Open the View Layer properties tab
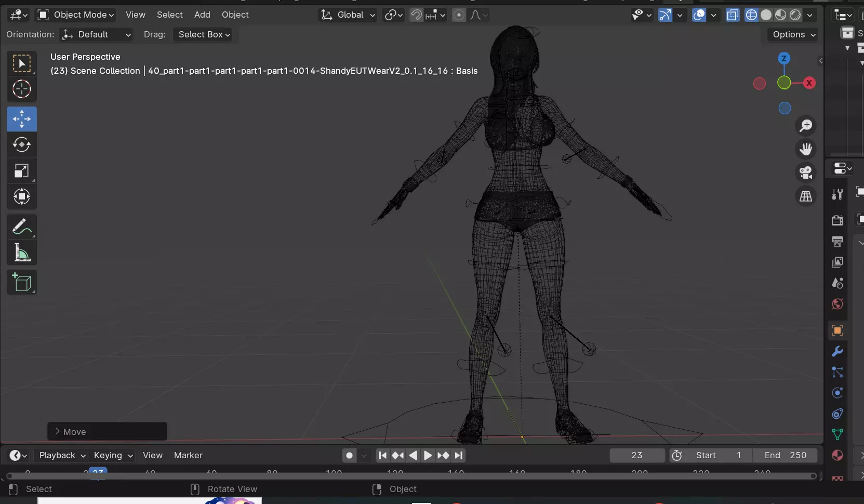This screenshot has width=864, height=504. (x=838, y=262)
